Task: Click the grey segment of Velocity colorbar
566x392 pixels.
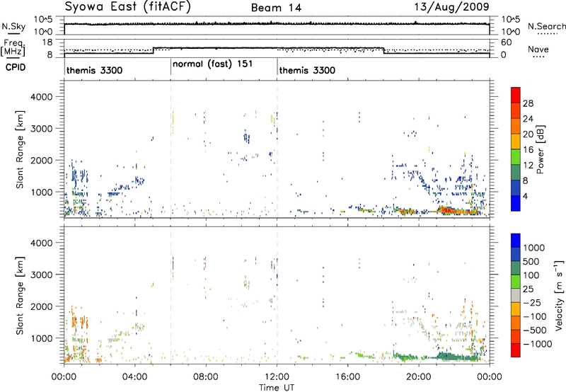Action: (x=516, y=296)
